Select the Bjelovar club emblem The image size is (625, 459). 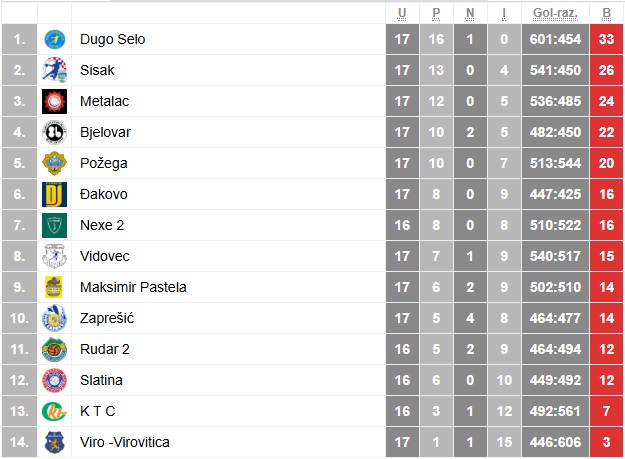[x=54, y=132]
